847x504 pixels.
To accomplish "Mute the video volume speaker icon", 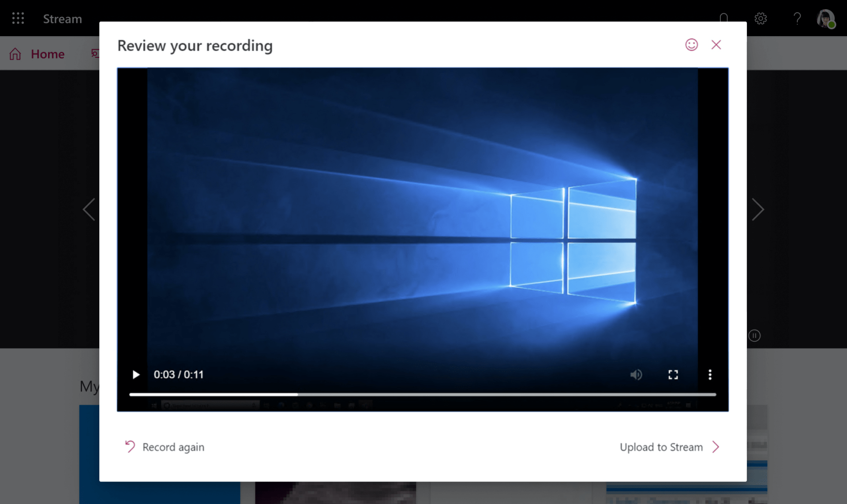I will tap(636, 374).
